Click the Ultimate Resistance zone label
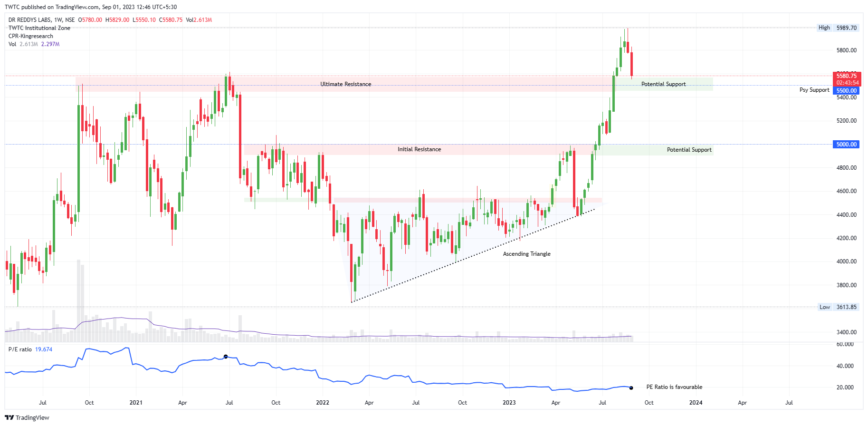868x426 pixels. click(345, 84)
